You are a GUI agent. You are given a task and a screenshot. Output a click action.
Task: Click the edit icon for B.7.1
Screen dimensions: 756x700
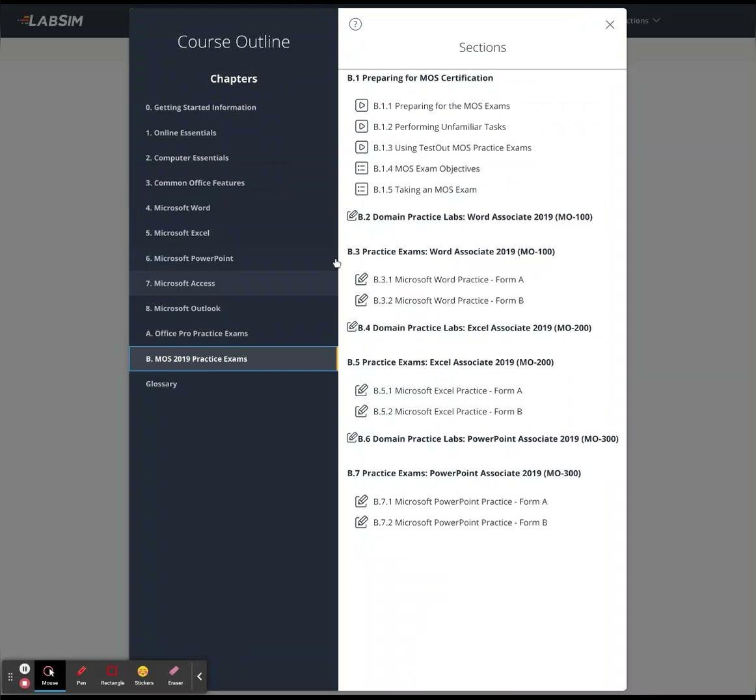[362, 501]
